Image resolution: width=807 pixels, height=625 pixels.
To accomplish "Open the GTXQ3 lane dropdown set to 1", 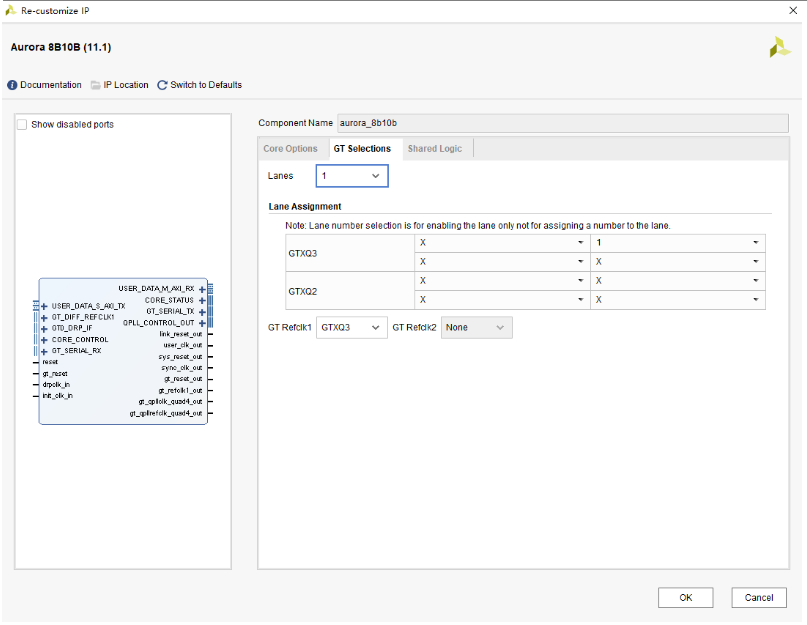I will (x=678, y=243).
